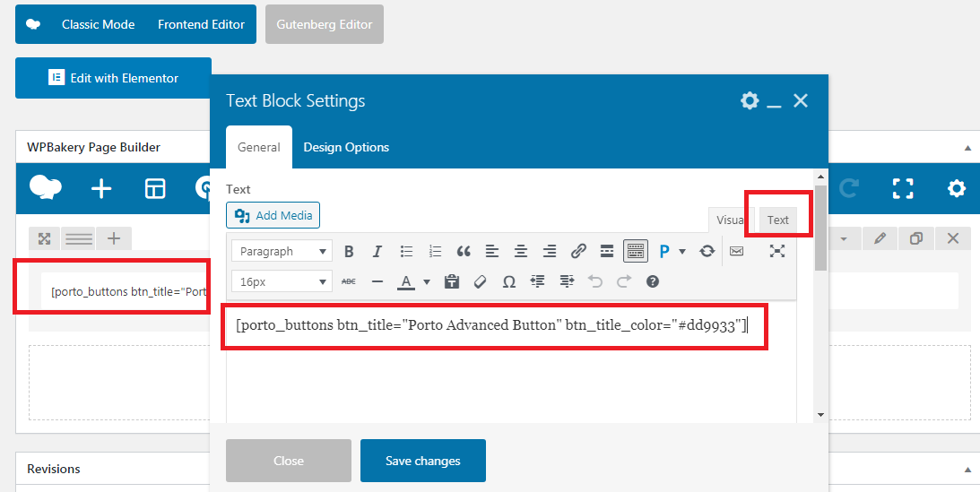
Task: Collapse the WPBakery Page Builder panel
Action: 967,148
